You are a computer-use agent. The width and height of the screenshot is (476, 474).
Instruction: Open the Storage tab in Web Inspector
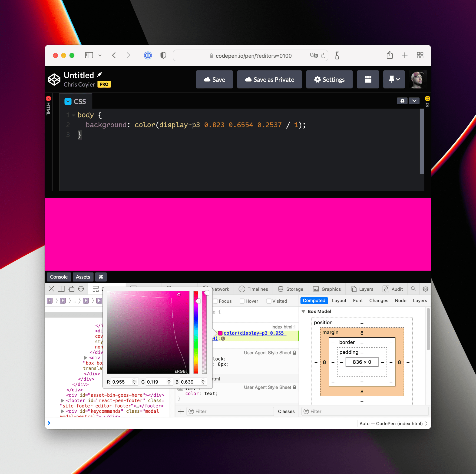coord(291,289)
